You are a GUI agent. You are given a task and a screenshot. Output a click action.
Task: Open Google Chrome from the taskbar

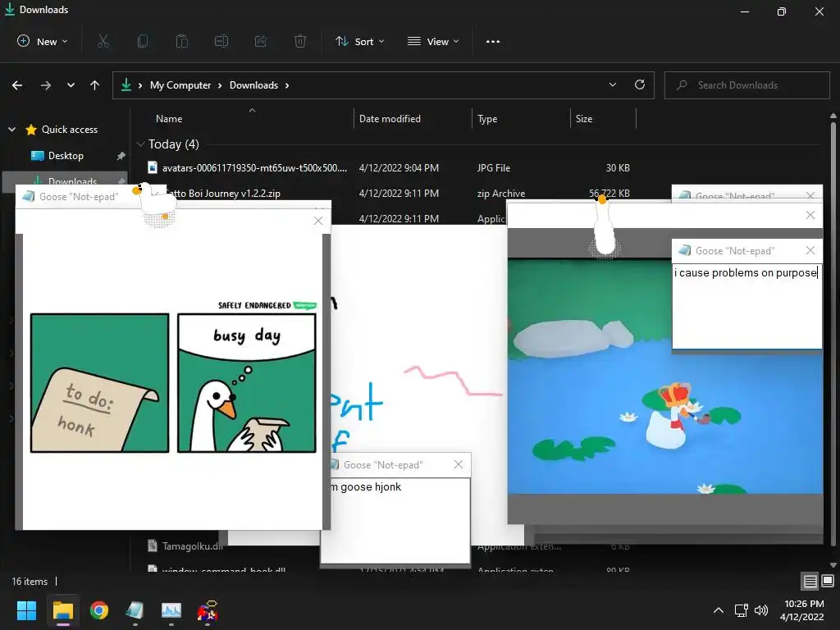[99, 610]
